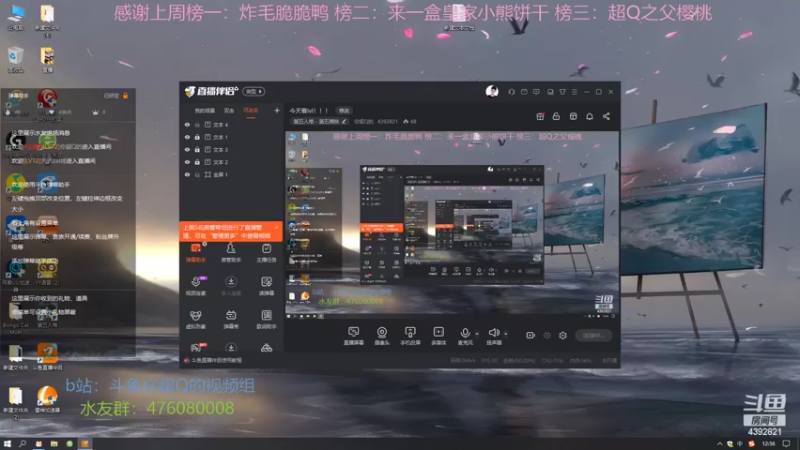Click the user avatar in title bar
The image size is (800, 450).
(492, 91)
